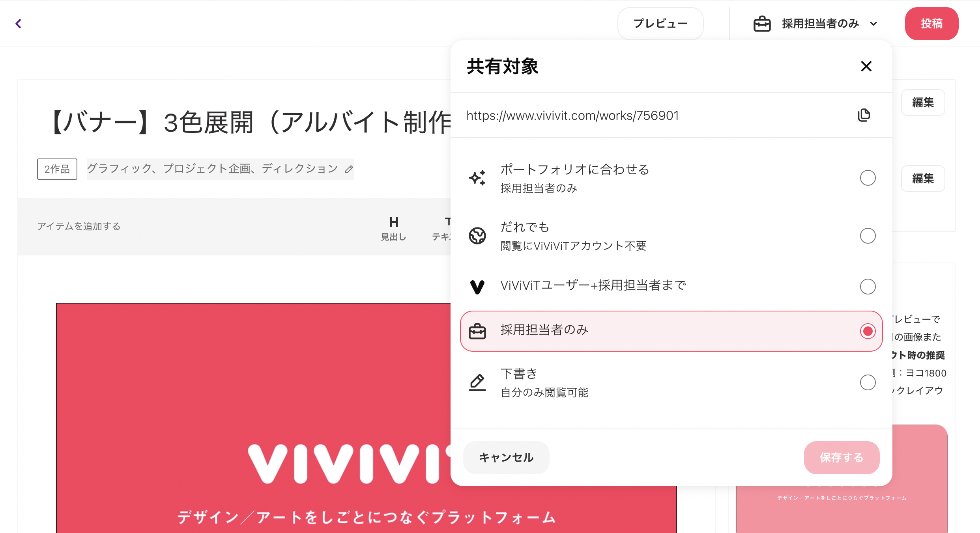This screenshot has height=533, width=980.
Task: Click the 2作品 count badge
Action: click(x=57, y=169)
